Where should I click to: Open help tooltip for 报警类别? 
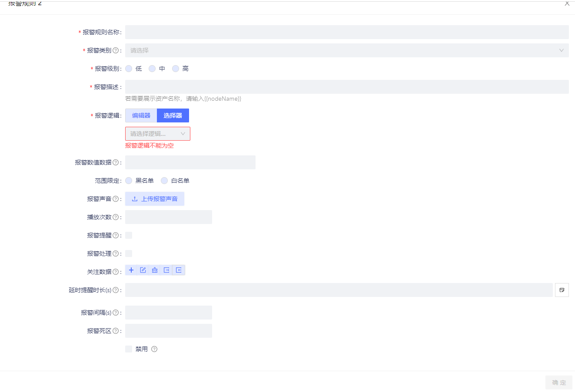coord(116,50)
